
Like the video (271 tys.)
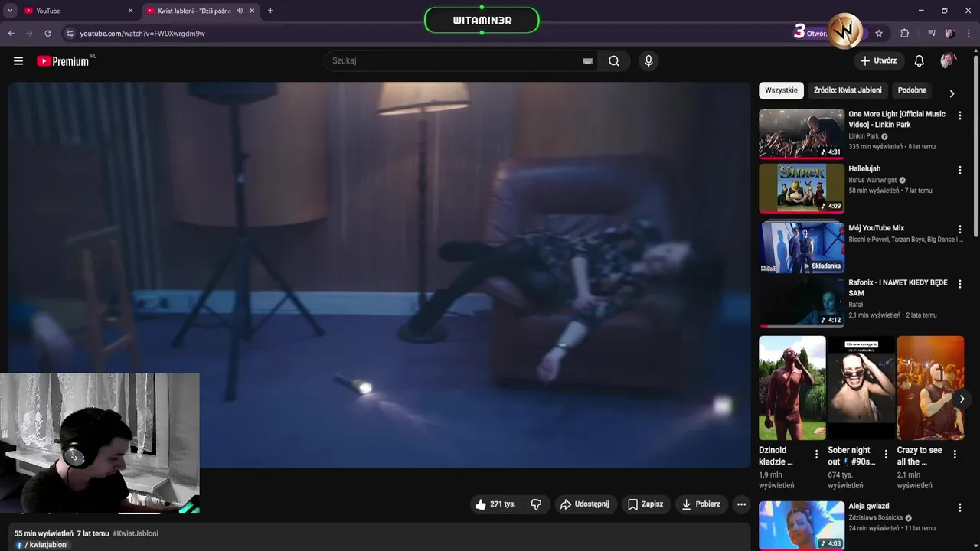click(495, 504)
